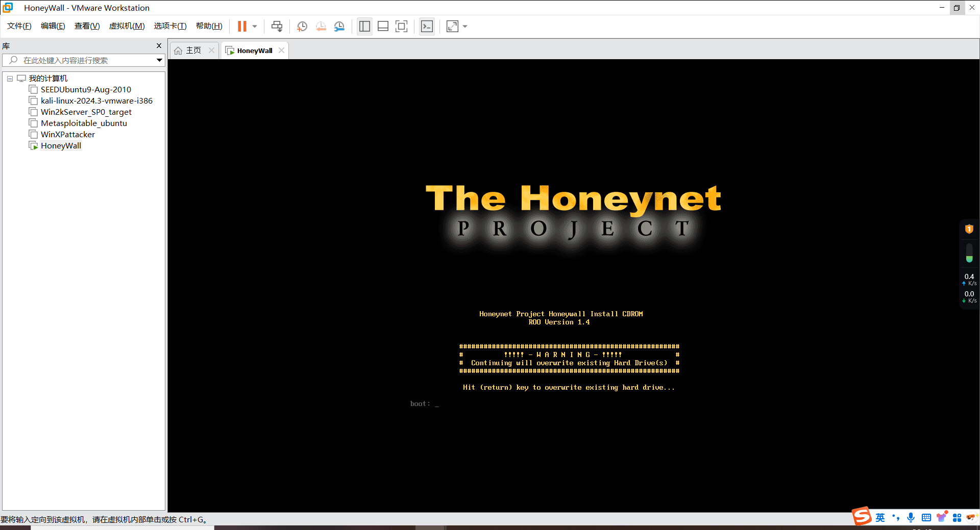Select kali-linux-2024.3-vmware-i386 virtual machine

click(96, 101)
